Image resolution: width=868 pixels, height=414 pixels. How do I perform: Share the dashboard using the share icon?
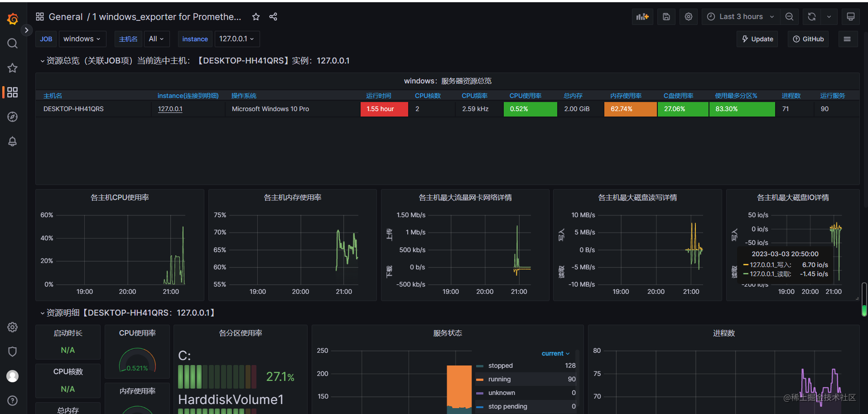(273, 16)
